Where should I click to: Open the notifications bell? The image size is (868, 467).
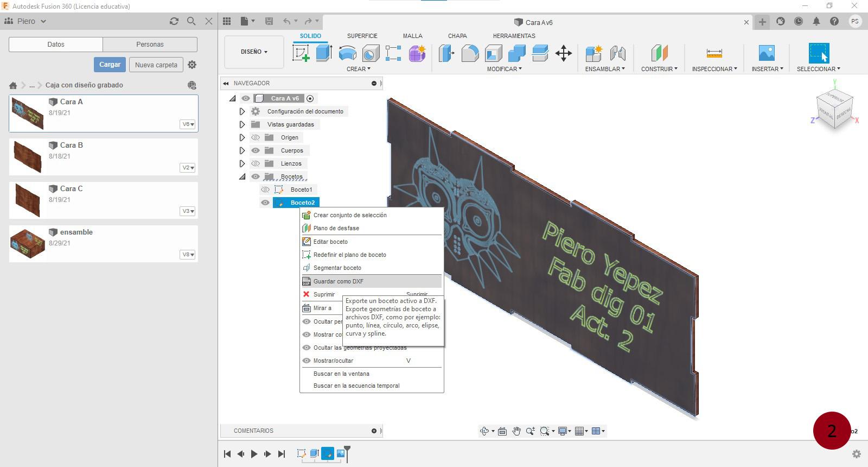coord(816,21)
